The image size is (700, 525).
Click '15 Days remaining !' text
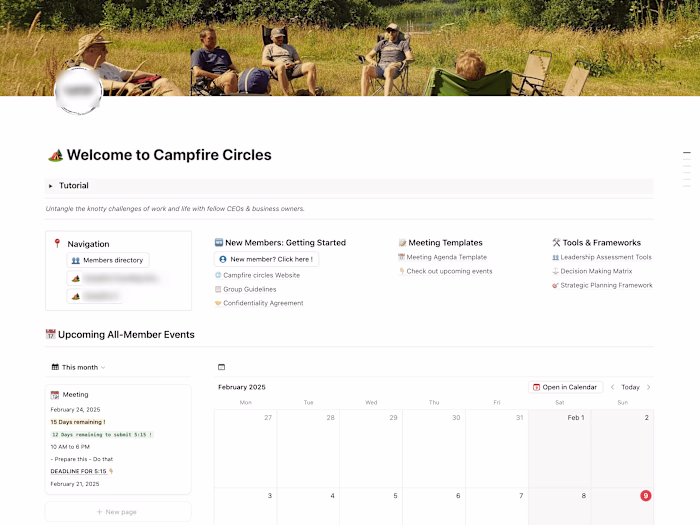(78, 422)
